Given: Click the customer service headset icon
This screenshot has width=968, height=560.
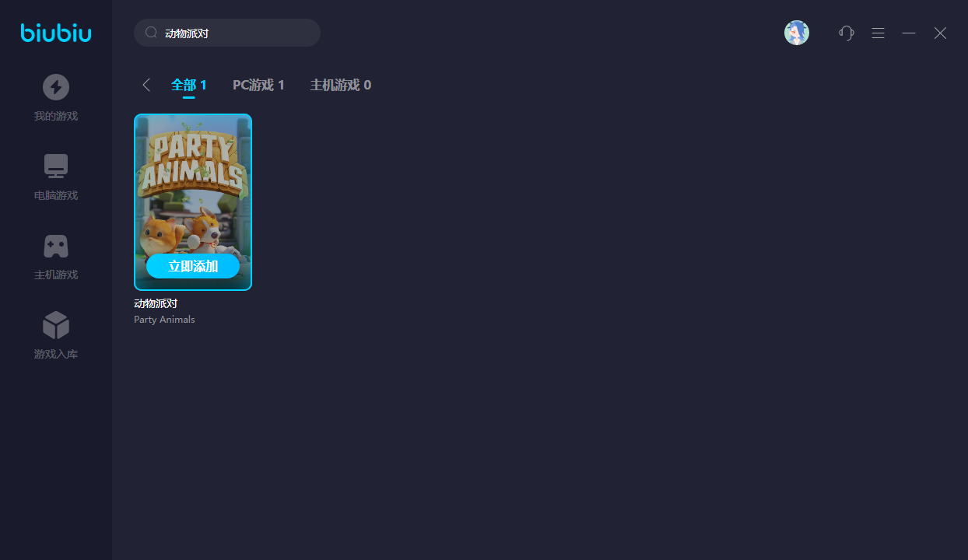Looking at the screenshot, I should point(847,33).
